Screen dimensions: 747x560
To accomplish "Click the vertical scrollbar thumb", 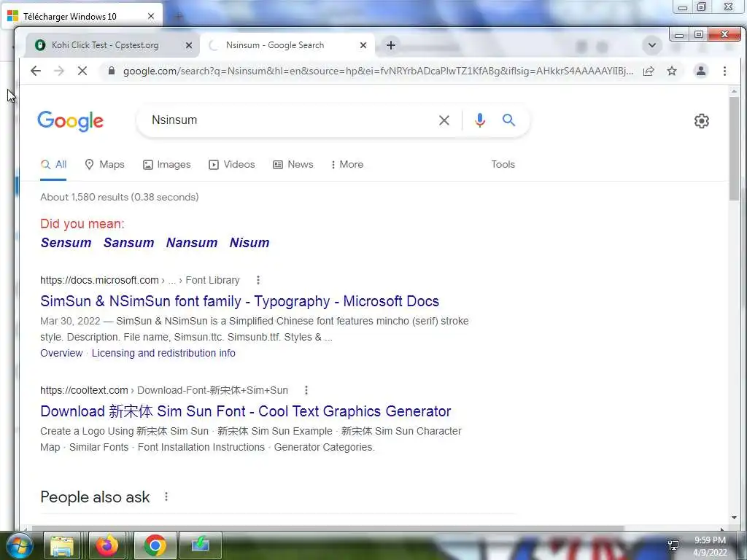I will [734, 149].
